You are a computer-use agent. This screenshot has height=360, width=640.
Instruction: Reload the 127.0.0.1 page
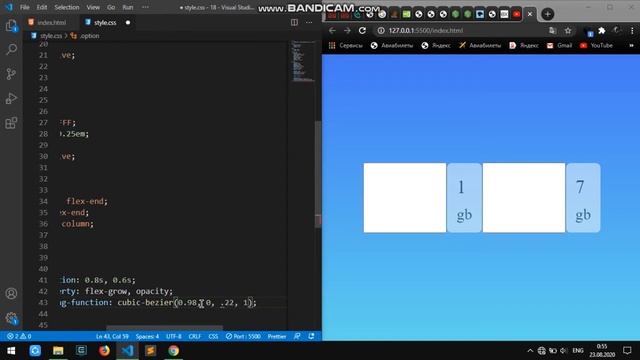click(x=362, y=31)
